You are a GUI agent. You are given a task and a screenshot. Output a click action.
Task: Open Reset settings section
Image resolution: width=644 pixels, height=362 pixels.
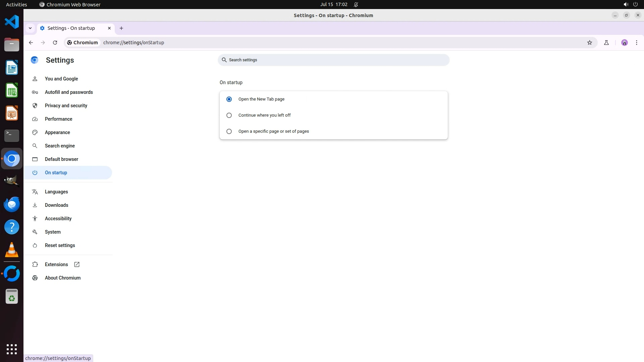pos(60,245)
